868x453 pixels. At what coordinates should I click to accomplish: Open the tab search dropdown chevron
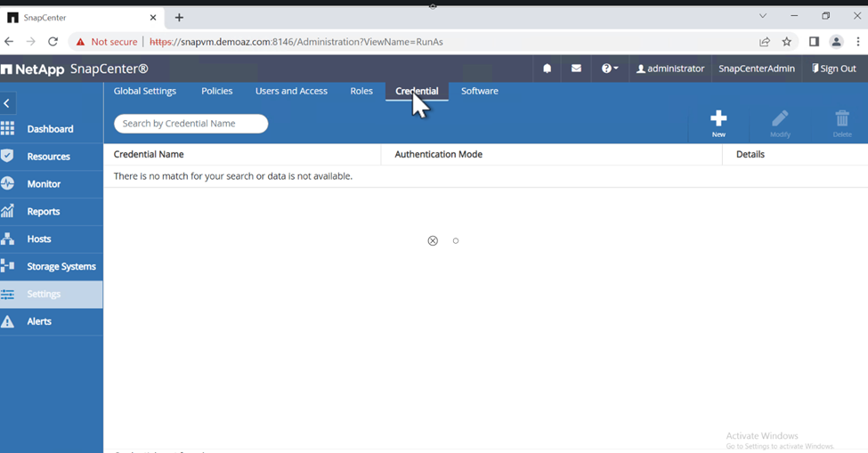point(763,16)
